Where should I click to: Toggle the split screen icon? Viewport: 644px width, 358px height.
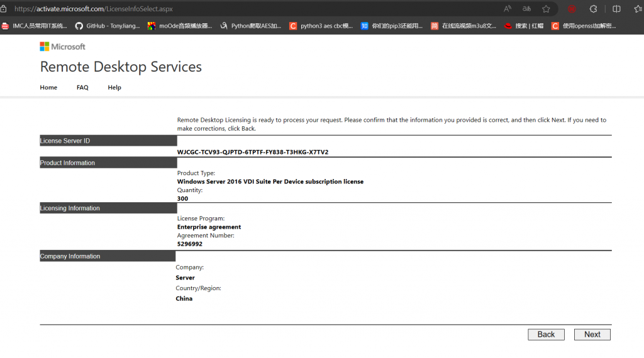click(616, 9)
